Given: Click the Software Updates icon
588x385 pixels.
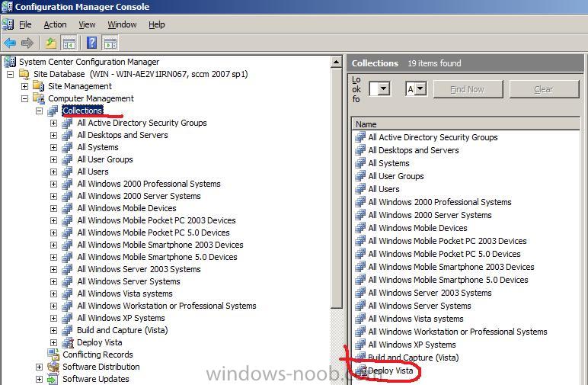Looking at the screenshot, I should pos(53,379).
